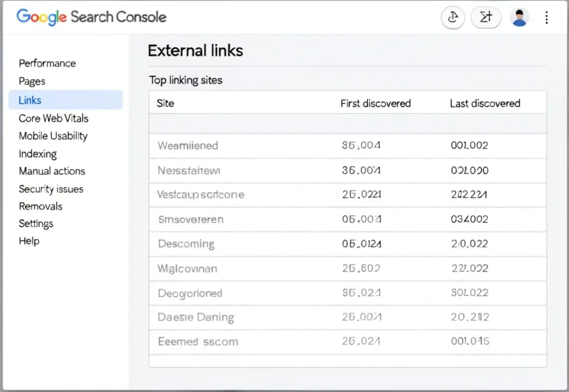569x392 pixels.
Task: Open the Daesıe Daning site row
Action: 348,317
